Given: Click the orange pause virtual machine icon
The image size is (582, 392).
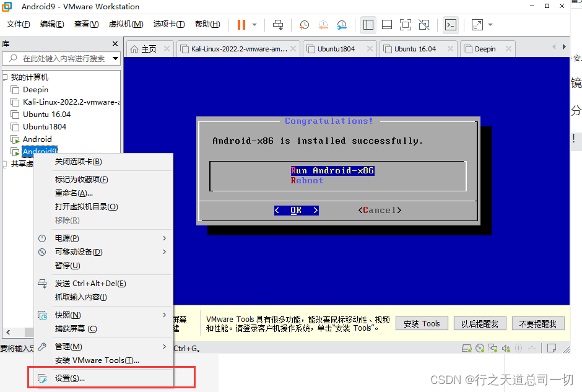Looking at the screenshot, I should pyautogui.click(x=241, y=25).
